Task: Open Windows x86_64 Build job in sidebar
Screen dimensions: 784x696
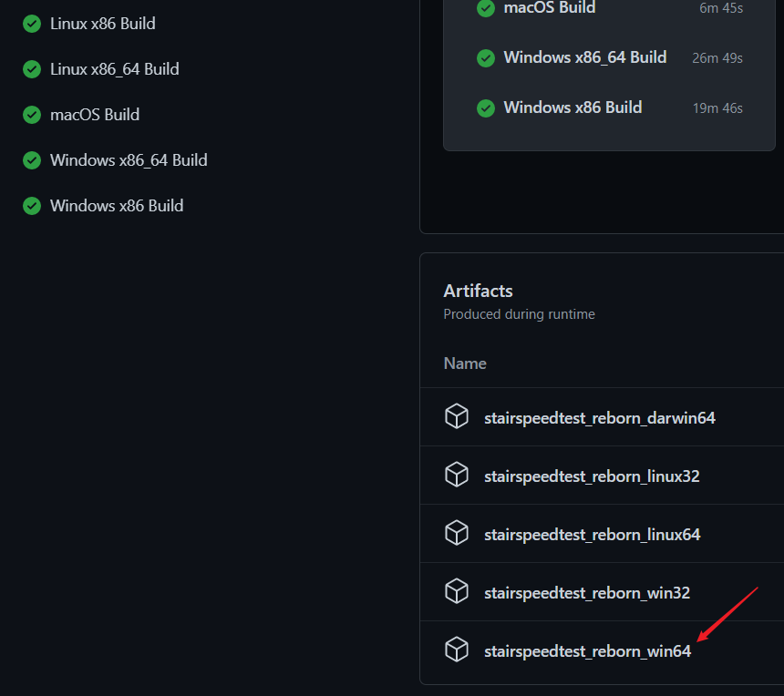Action: coord(129,160)
